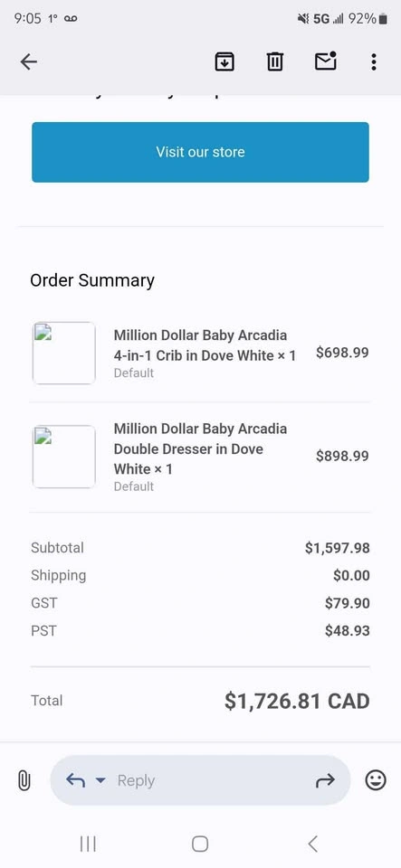Open the three-dot overflow menu
Viewport: 401px width, 868px height.
[374, 61]
